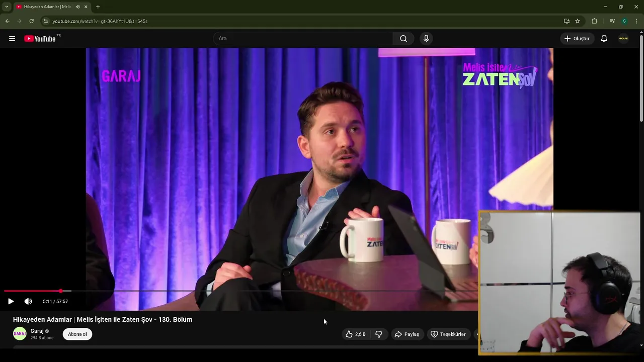Dislike the video with thumbs down

(x=379, y=334)
